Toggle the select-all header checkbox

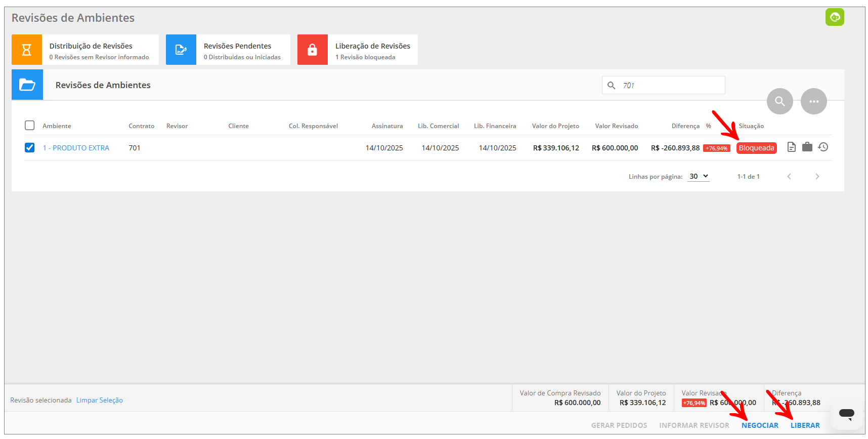click(30, 126)
